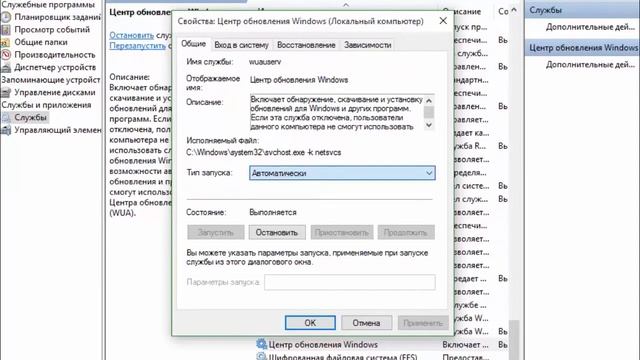The width and height of the screenshot is (640, 360).
Task: Click the service name value wuauserv
Action: (x=265, y=62)
